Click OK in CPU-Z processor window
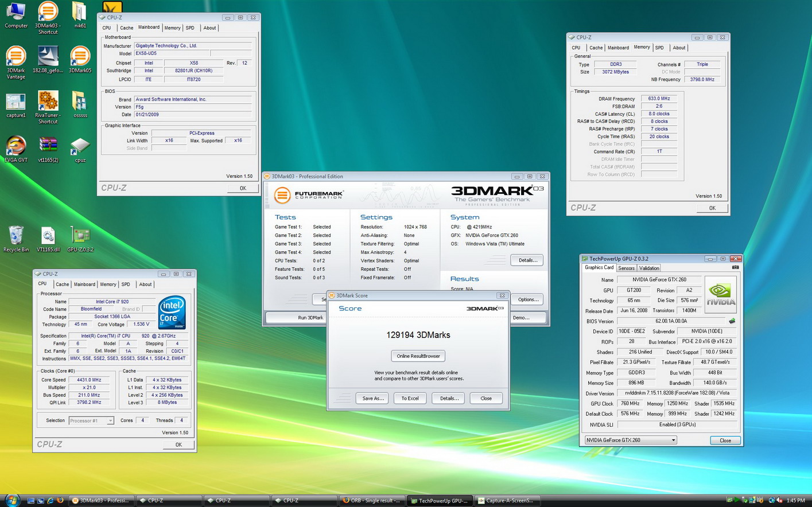This screenshot has width=812, height=507. pyautogui.click(x=178, y=444)
